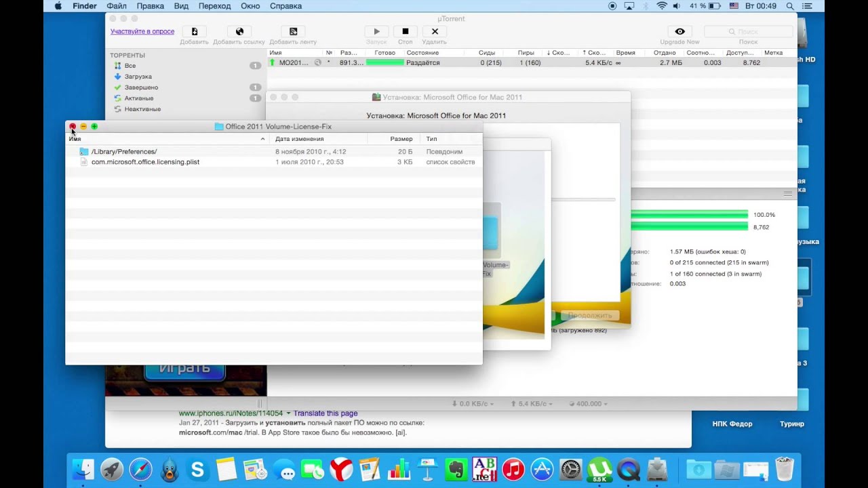
Task: Open the 'Файл' menu
Action: (x=117, y=6)
